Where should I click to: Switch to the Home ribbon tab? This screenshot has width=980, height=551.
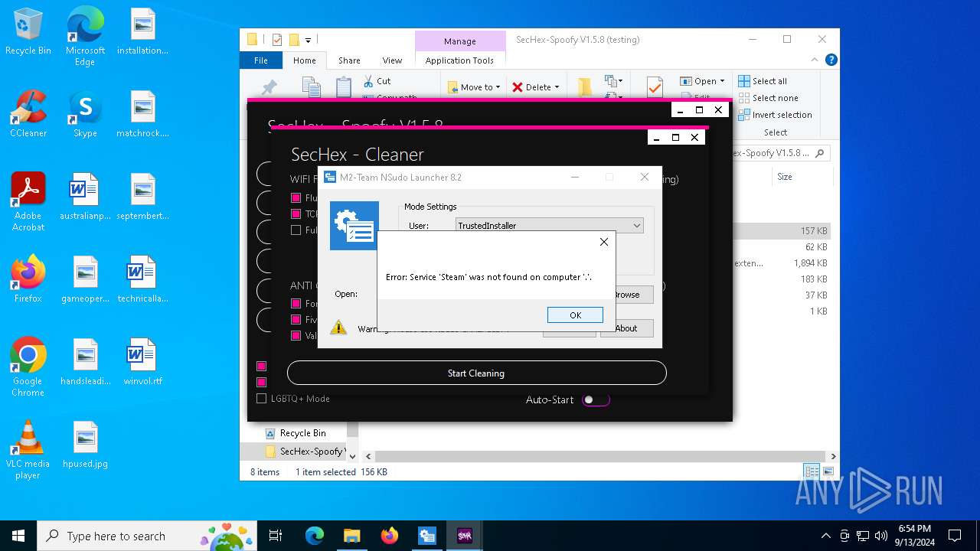(x=304, y=60)
